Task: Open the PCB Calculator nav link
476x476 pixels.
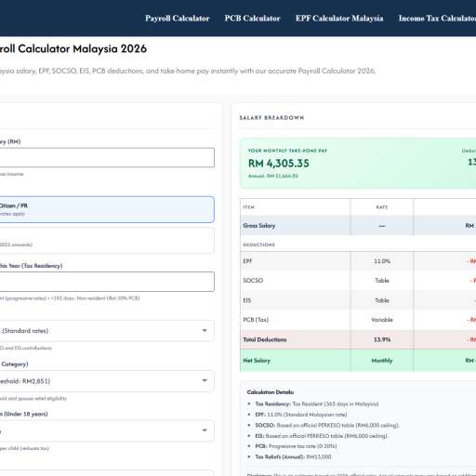Action: (252, 19)
